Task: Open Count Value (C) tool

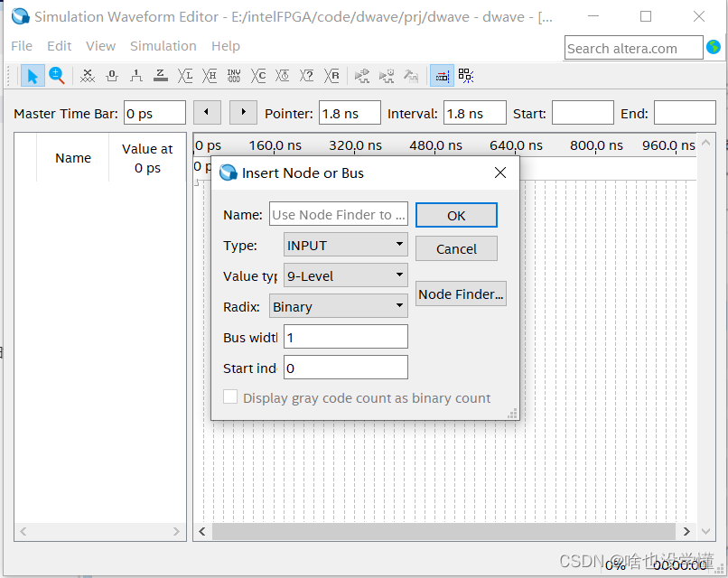Action: pyautogui.click(x=258, y=76)
